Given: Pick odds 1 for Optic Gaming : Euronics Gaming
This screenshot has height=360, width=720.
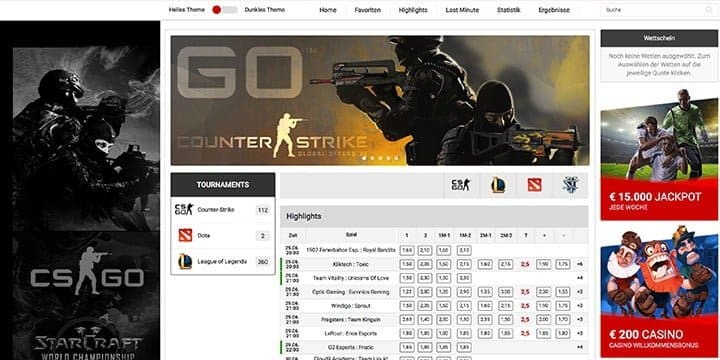Looking at the screenshot, I should click(406, 292).
